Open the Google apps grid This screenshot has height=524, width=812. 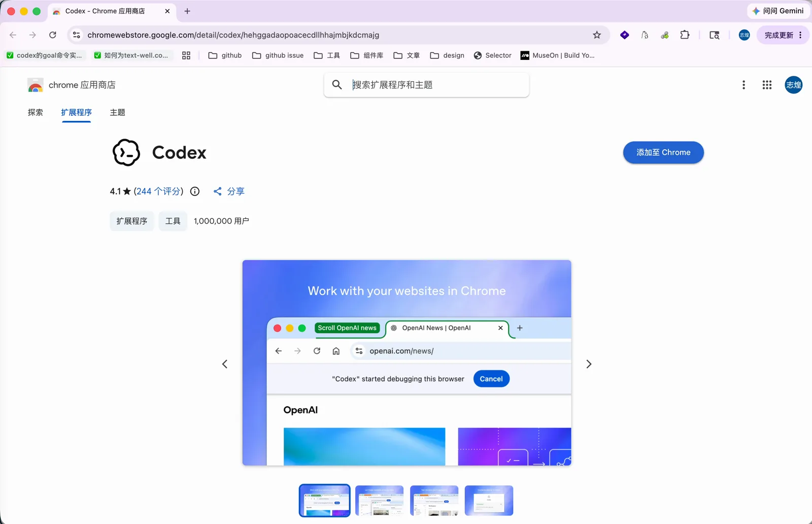tap(767, 85)
